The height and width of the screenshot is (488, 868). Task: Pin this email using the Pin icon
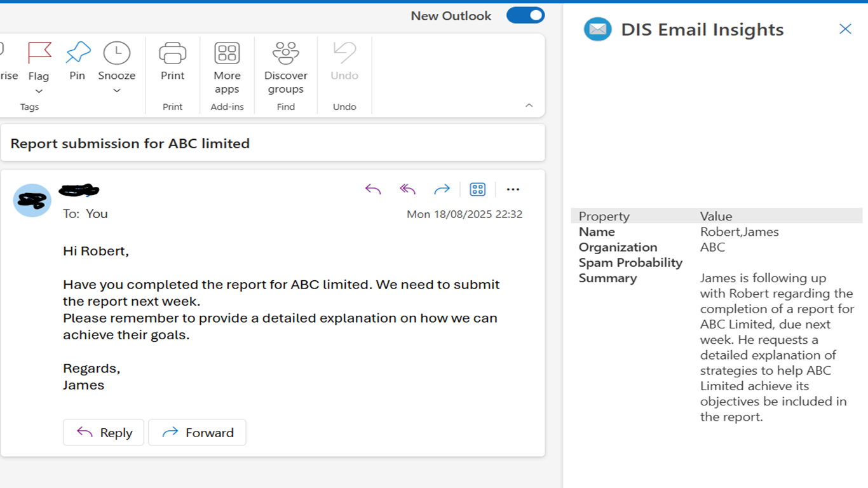(78, 53)
